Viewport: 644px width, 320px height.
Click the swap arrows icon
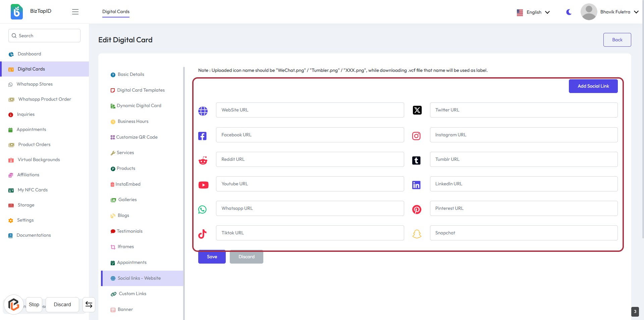89,305
